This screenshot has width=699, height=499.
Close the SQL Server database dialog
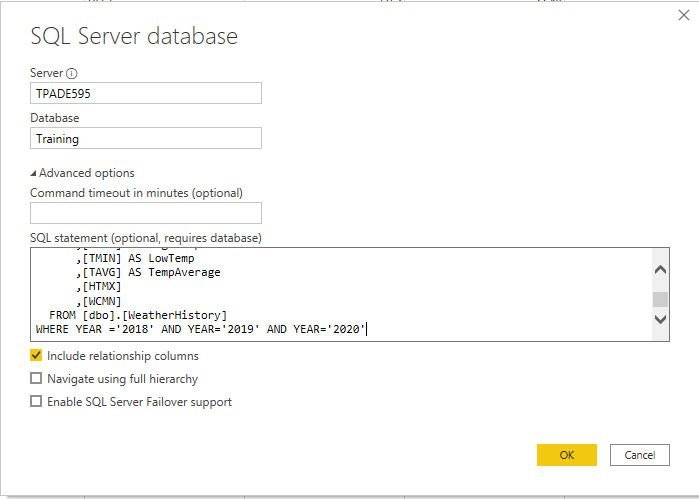[x=683, y=15]
